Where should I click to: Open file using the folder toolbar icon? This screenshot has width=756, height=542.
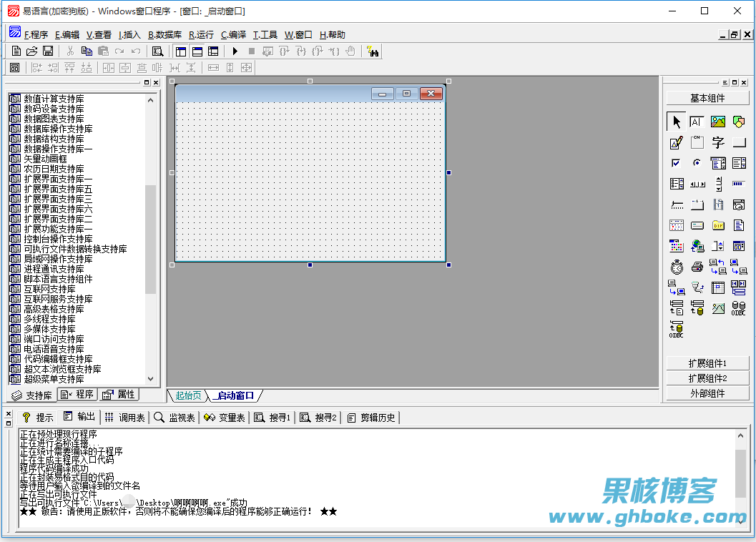[x=32, y=51]
